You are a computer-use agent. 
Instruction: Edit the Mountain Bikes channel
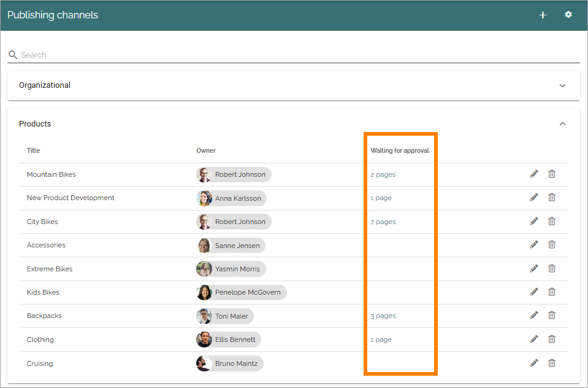pyautogui.click(x=534, y=174)
